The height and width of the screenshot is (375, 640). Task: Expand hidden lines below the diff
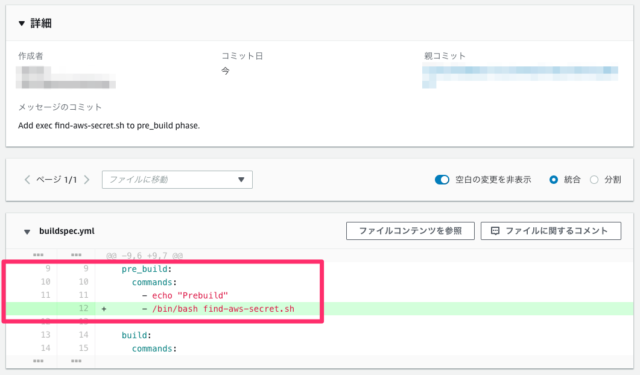(38, 361)
